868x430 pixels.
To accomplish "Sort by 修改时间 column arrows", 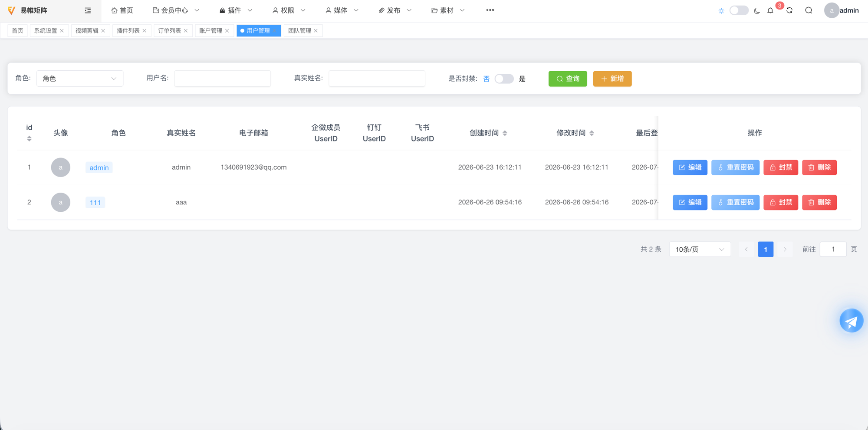I will [592, 133].
